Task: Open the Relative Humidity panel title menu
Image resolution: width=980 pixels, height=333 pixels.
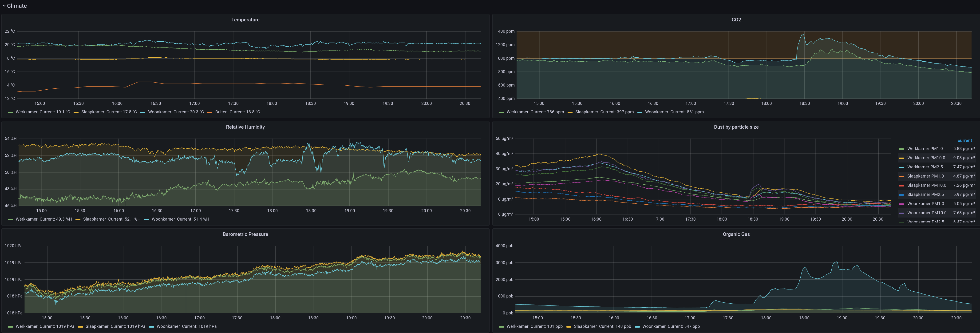Action: (x=245, y=127)
